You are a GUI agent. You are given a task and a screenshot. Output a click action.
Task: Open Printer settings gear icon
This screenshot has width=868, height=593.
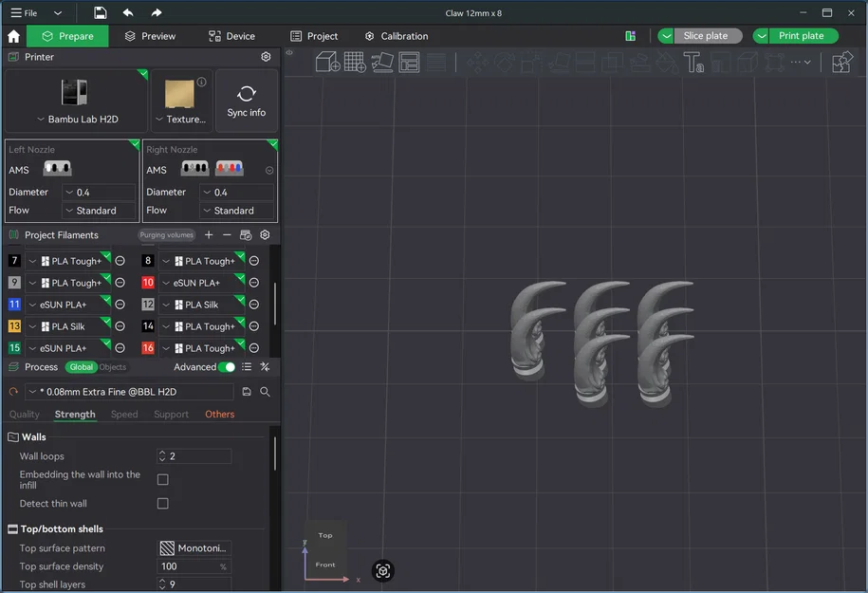click(x=266, y=57)
